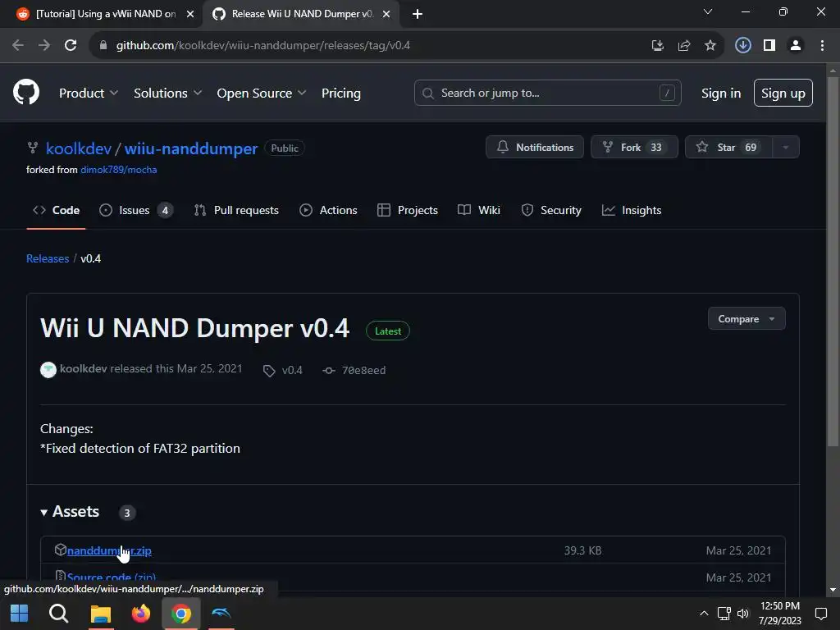This screenshot has width=840, height=630.
Task: Open File Explorer from the taskbar
Action: tap(100, 614)
